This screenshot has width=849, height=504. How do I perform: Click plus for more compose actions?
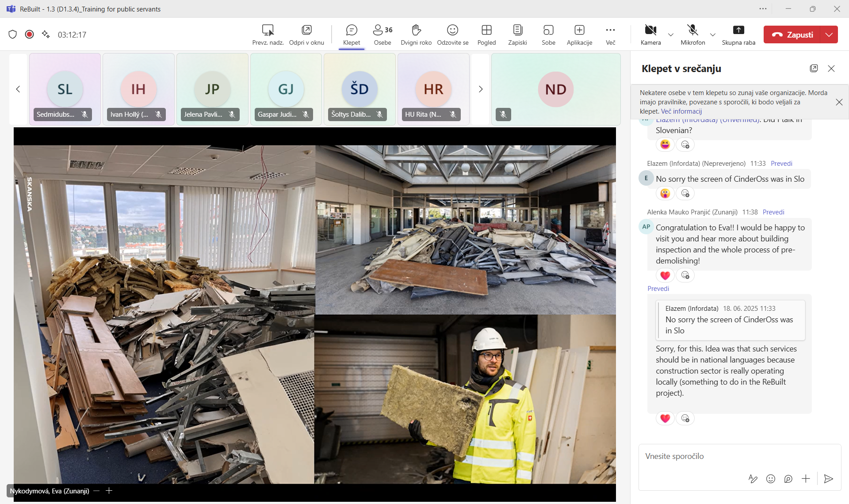click(x=806, y=479)
